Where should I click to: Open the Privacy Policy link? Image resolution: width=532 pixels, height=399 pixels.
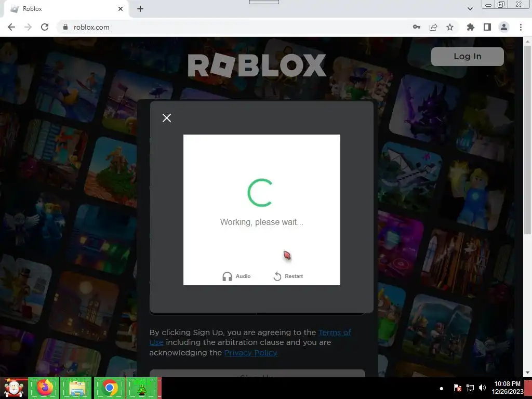pyautogui.click(x=250, y=353)
